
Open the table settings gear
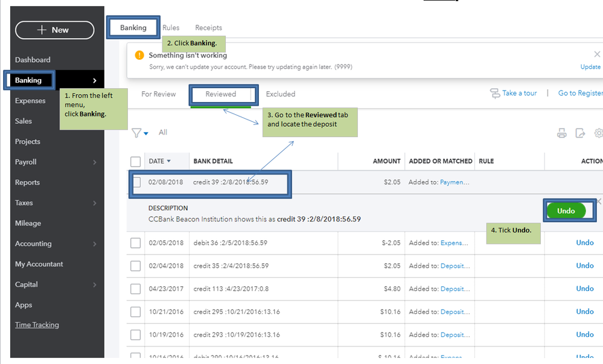[598, 133]
